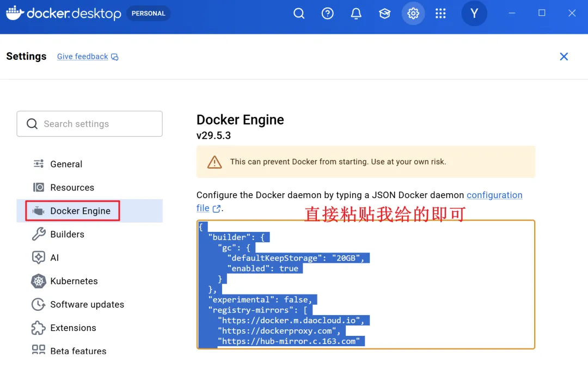Viewport: 588px width, 381px height.
Task: Click the hub-mirror.c.163.com mirror URL
Action: coord(289,341)
